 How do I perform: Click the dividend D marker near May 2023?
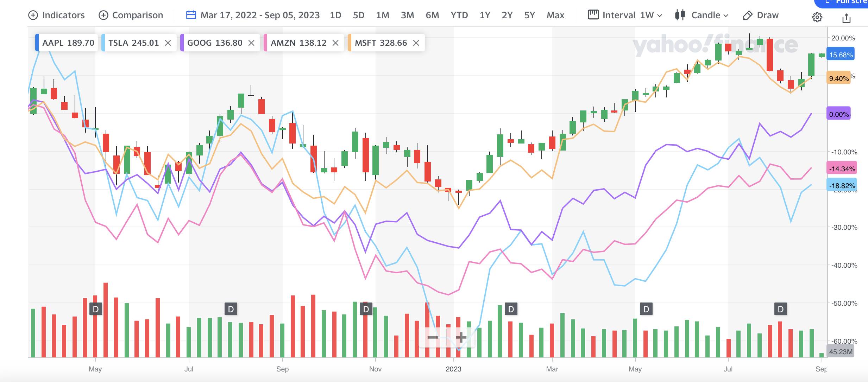point(646,309)
